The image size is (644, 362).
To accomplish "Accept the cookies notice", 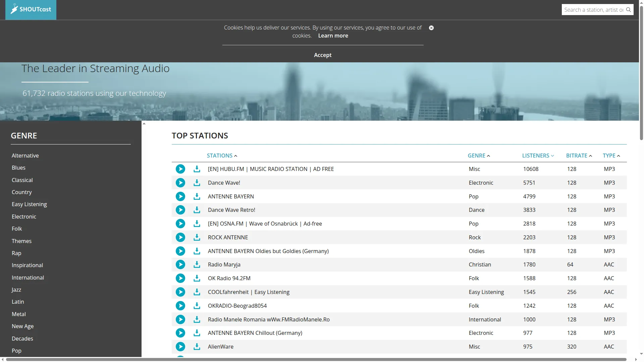I will click(323, 55).
